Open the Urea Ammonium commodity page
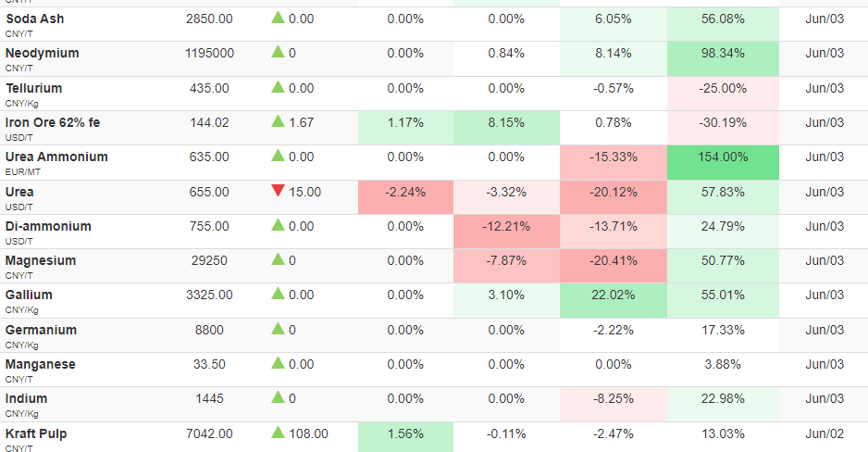Screen dimensions: 868x452 (x=56, y=157)
